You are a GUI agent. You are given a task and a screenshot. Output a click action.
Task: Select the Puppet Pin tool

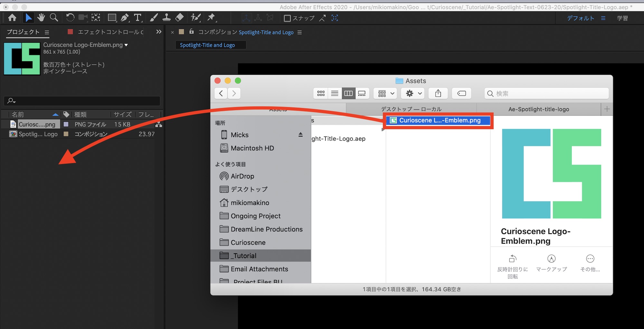coord(211,18)
